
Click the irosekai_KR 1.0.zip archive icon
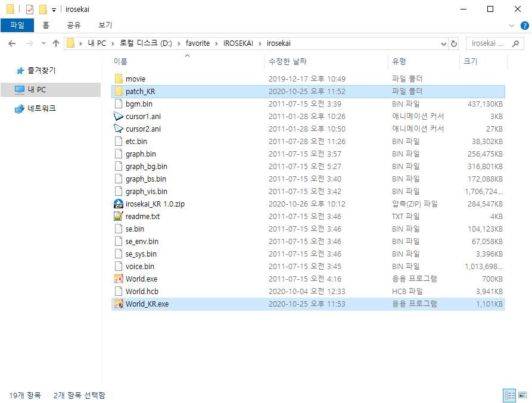tap(119, 204)
